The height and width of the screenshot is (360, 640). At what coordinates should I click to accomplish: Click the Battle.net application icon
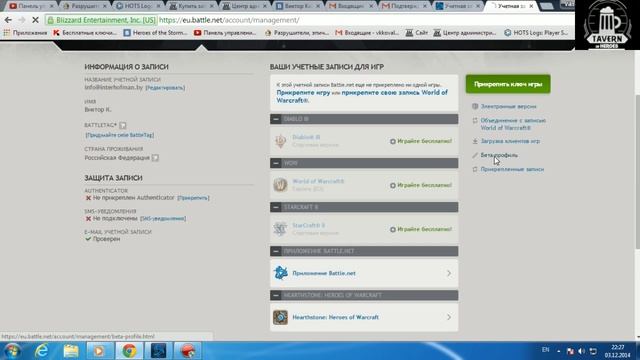pyautogui.click(x=280, y=273)
